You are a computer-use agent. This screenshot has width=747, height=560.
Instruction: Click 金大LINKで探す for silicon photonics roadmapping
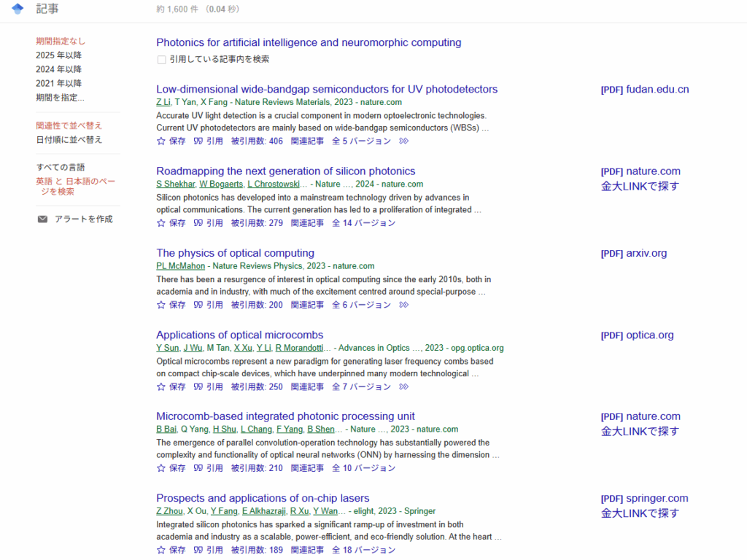pos(640,186)
